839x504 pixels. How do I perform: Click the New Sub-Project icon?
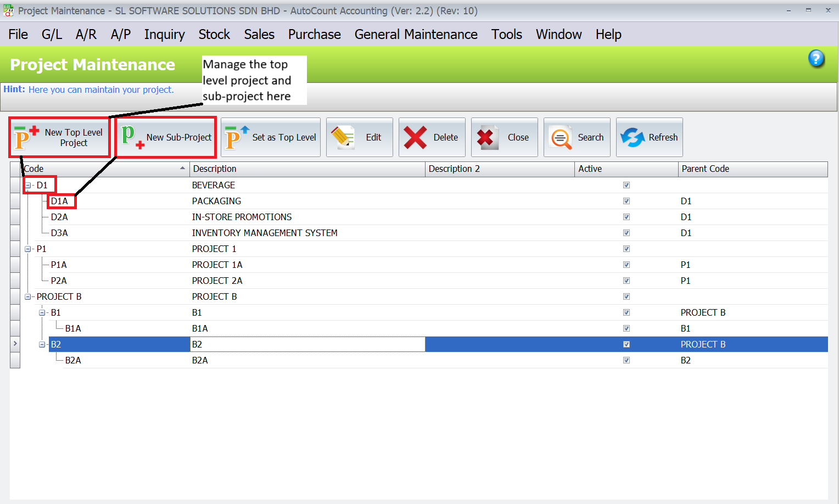(x=132, y=137)
